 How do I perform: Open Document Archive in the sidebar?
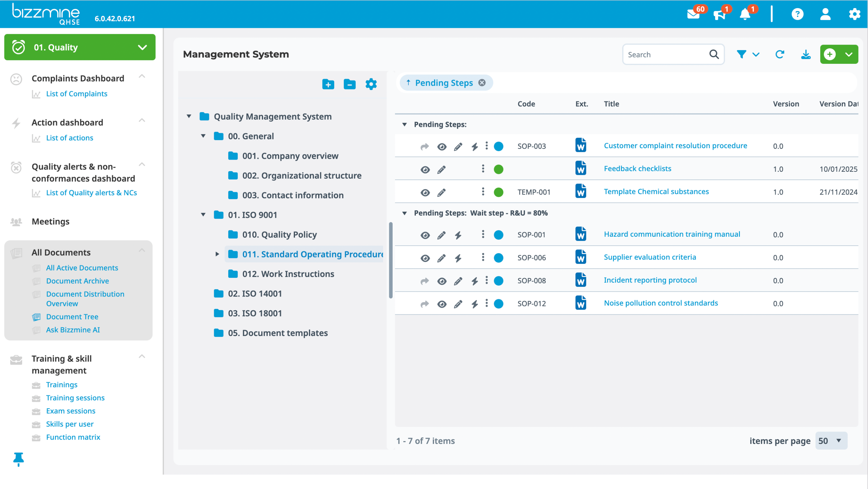[78, 281]
